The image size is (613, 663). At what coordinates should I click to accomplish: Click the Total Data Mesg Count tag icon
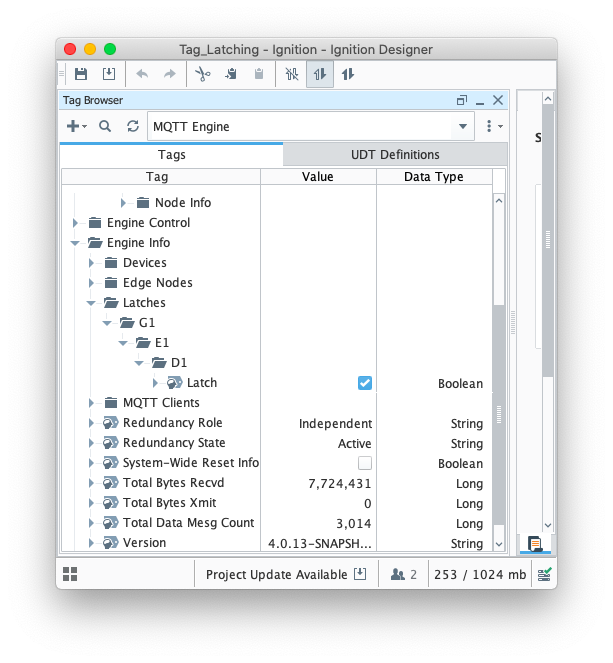[x=111, y=523]
